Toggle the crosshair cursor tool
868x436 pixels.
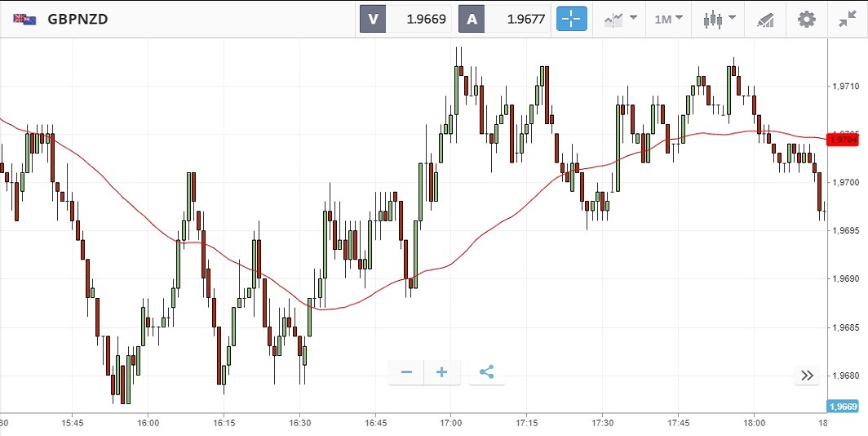click(x=572, y=19)
